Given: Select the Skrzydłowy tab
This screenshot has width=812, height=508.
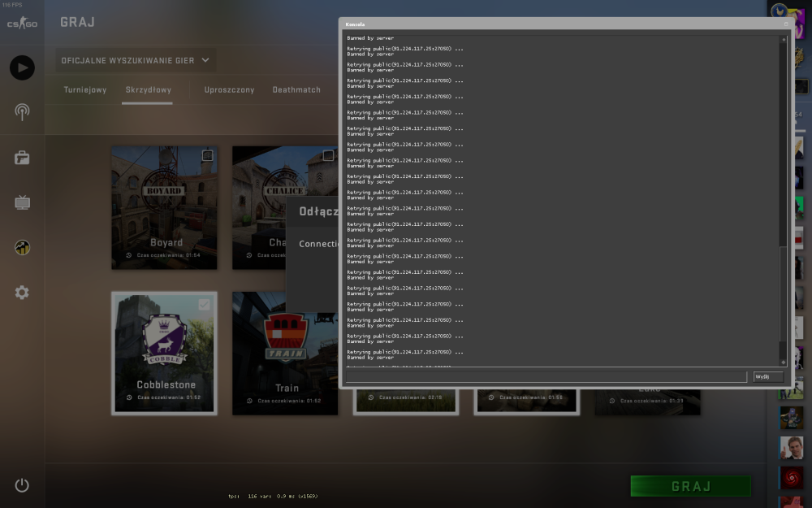Looking at the screenshot, I should (x=148, y=89).
